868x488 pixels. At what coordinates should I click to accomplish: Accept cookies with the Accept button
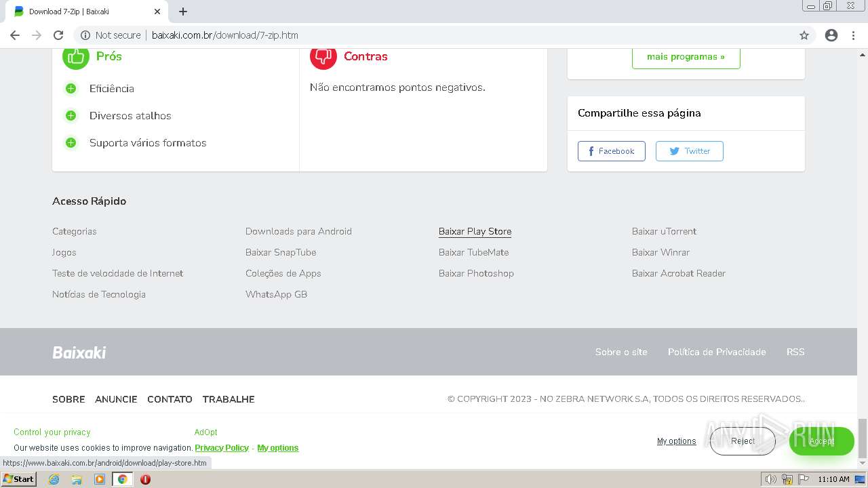point(821,441)
